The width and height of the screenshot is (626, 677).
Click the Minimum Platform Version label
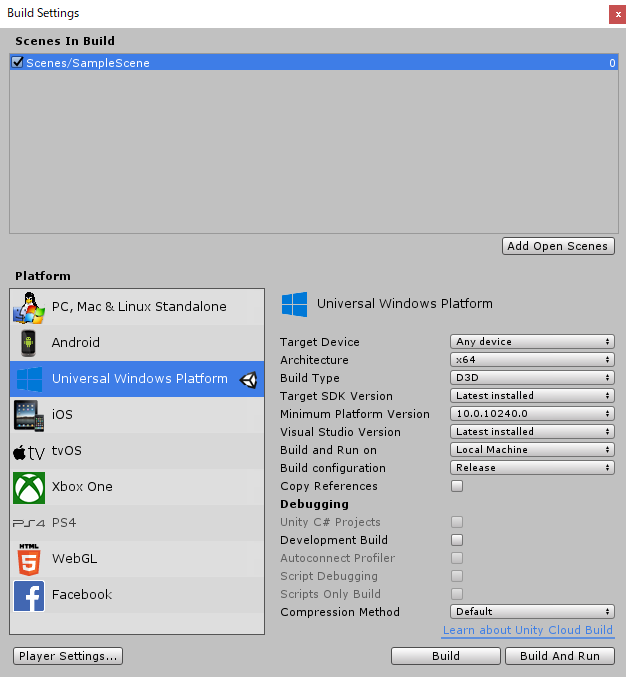pyautogui.click(x=355, y=414)
